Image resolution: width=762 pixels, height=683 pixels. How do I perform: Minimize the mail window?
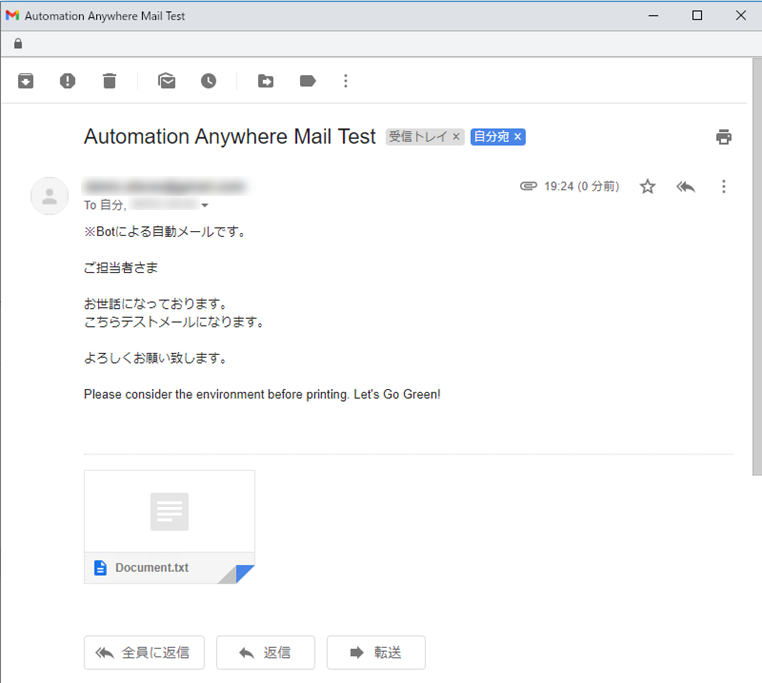point(653,16)
